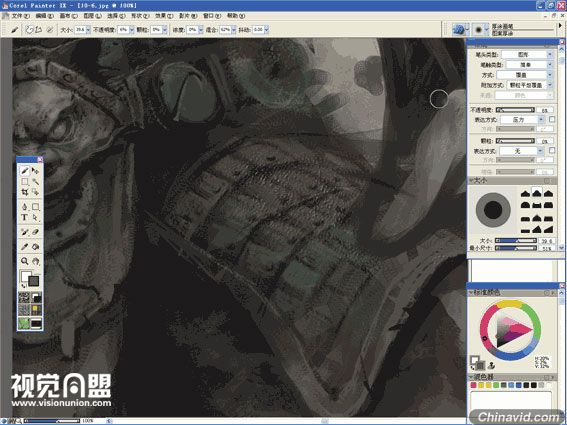Screen dimensions: 567x425
Task: Open the 窗口 window menu
Action: tap(212, 16)
